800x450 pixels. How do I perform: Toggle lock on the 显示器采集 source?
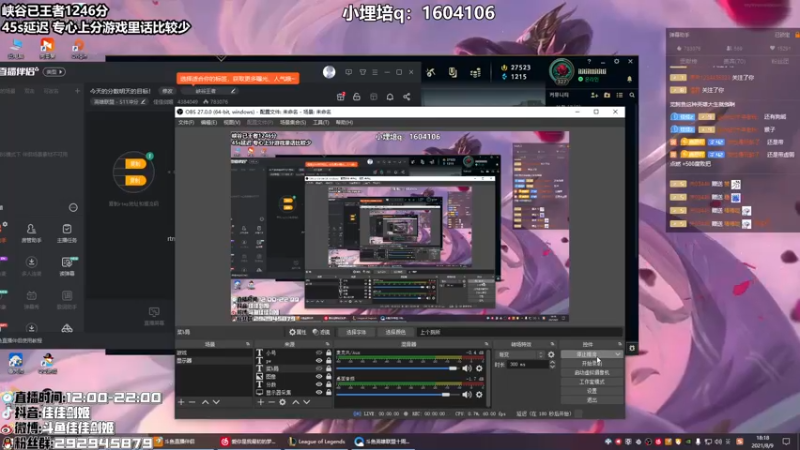(329, 392)
